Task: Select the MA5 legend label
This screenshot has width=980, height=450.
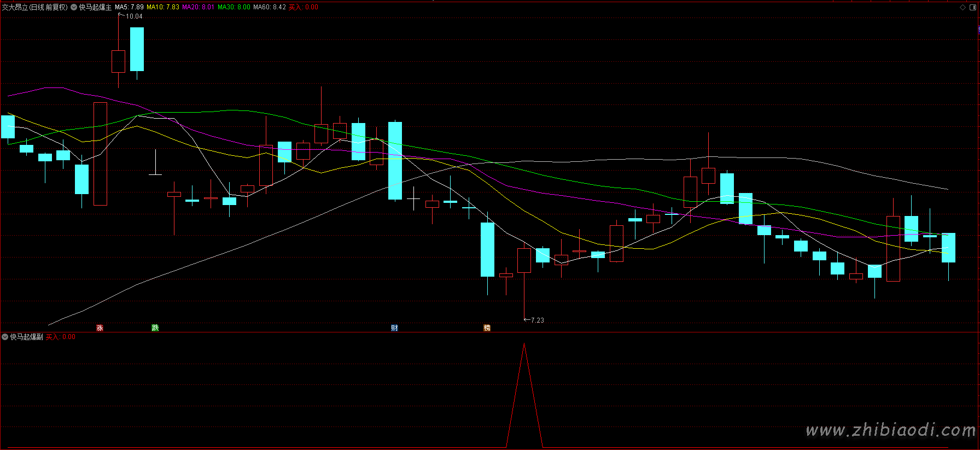Action: [129, 7]
